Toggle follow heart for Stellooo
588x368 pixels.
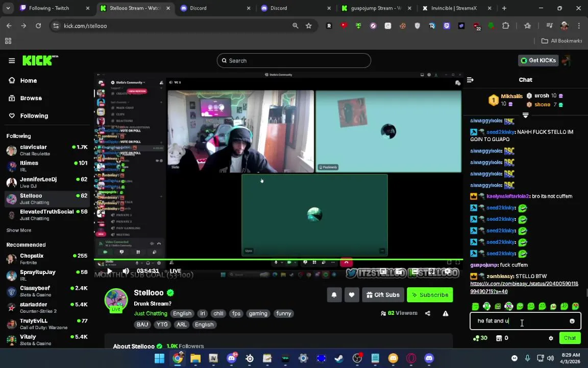pyautogui.click(x=351, y=295)
